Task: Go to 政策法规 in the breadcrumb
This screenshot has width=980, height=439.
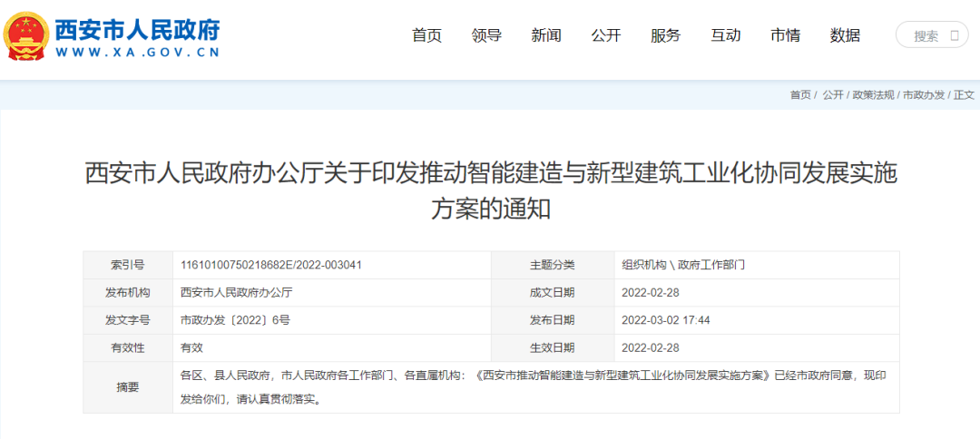Action: pos(874,95)
